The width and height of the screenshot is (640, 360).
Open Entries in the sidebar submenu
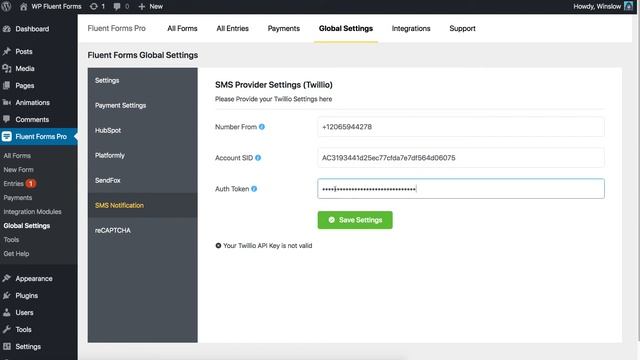(13, 184)
